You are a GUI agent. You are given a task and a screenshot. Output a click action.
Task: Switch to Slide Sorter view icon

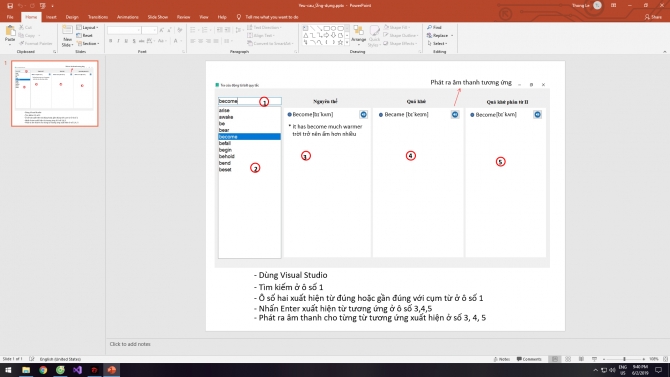tap(568, 359)
